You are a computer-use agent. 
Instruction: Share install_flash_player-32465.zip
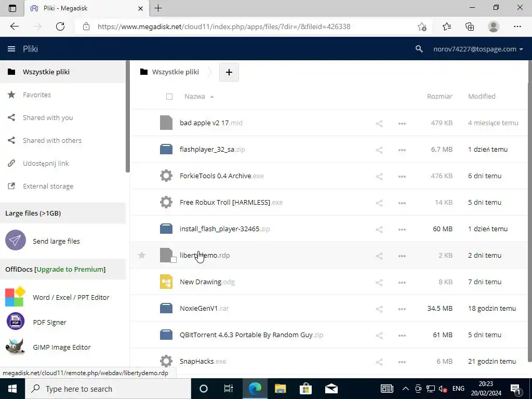(x=379, y=229)
